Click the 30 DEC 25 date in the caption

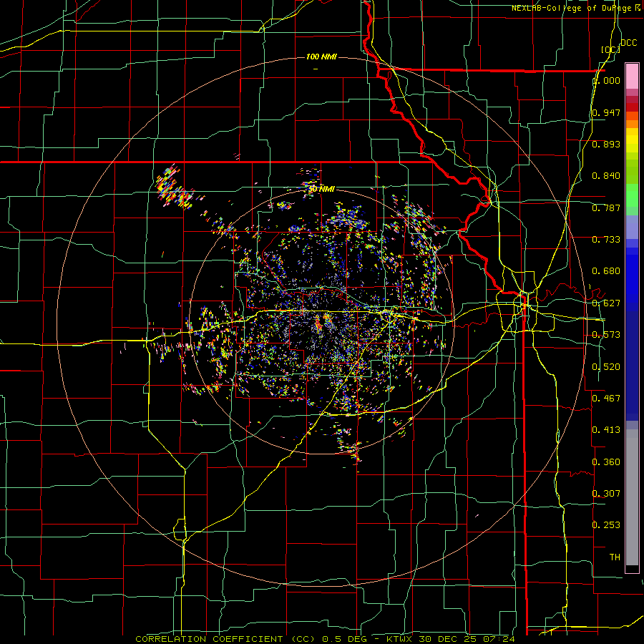pos(449,639)
